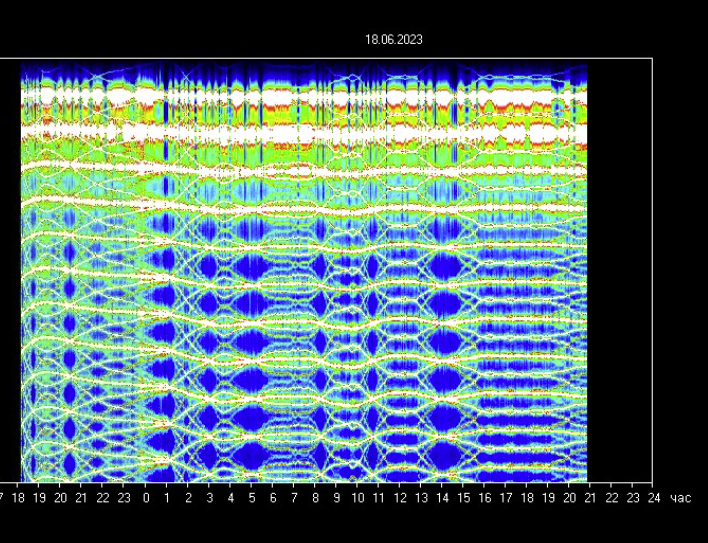Click hour label 12 on time axis
The height and width of the screenshot is (543, 708).
[400, 498]
